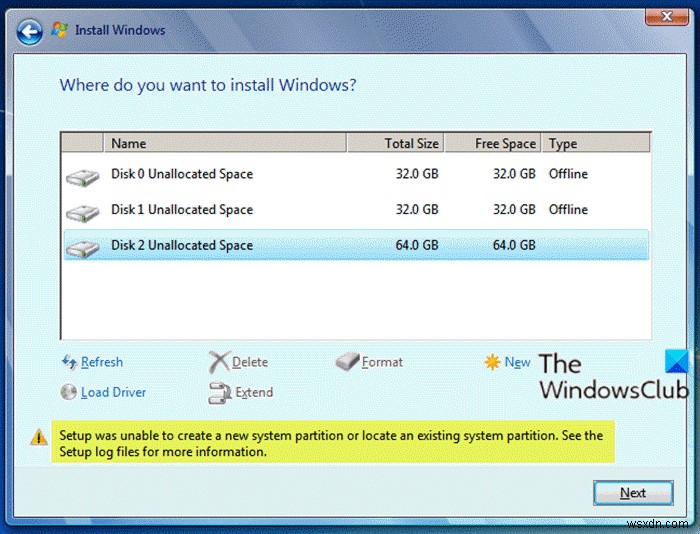Click Disk 1 free space 32.0 GB
Viewport: 700px width, 534px height.
pos(514,210)
